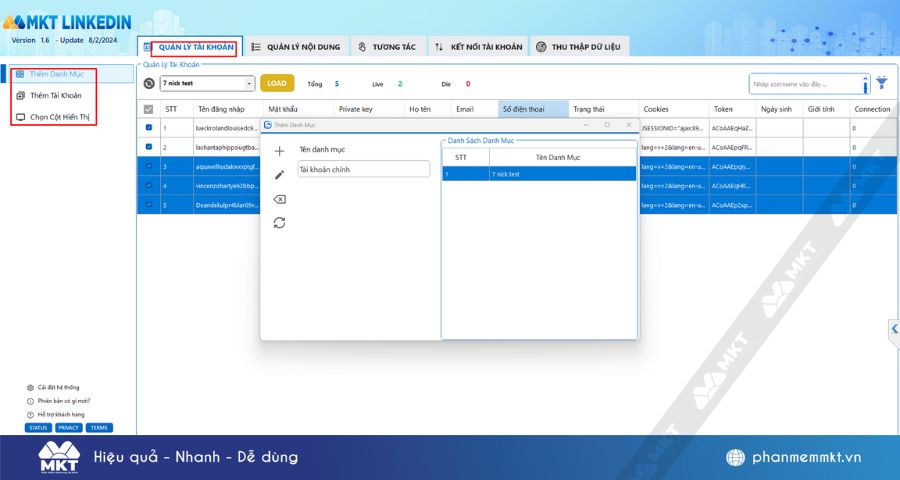
Task: Toggle the select-all checkbox in table header
Action: coord(149,109)
